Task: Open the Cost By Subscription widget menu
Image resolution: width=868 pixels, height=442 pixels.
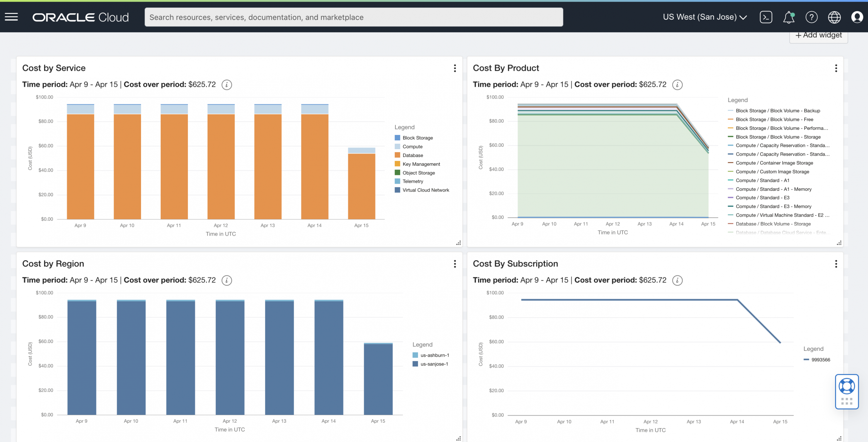Action: [836, 264]
